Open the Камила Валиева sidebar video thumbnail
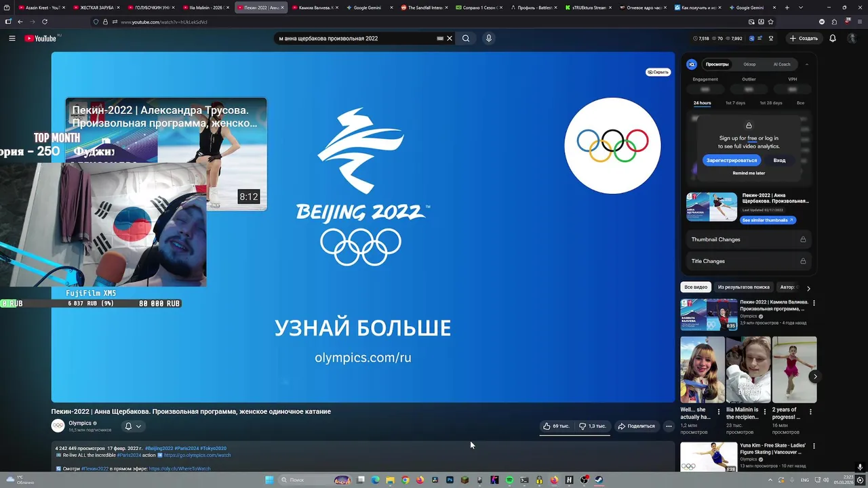868x488 pixels. coord(709,314)
